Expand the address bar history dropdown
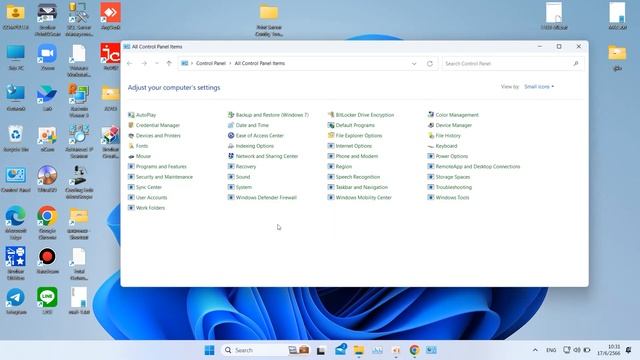Screen dimensions: 640x360 [414, 64]
